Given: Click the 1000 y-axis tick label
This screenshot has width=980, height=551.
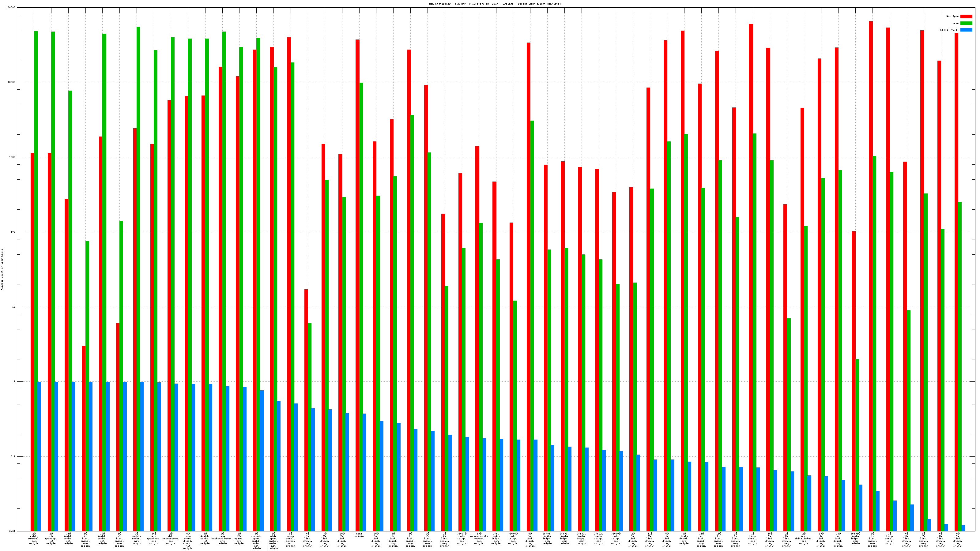Looking at the screenshot, I should 13,157.
